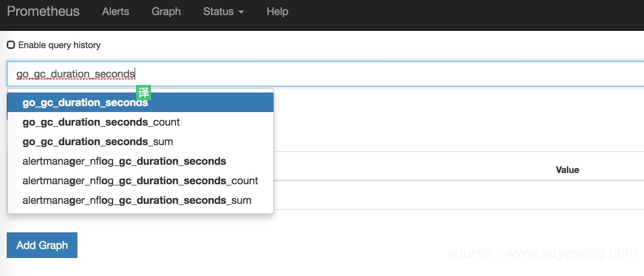The width and height of the screenshot is (644, 276).
Task: Go to the Graph nav item
Action: (166, 12)
